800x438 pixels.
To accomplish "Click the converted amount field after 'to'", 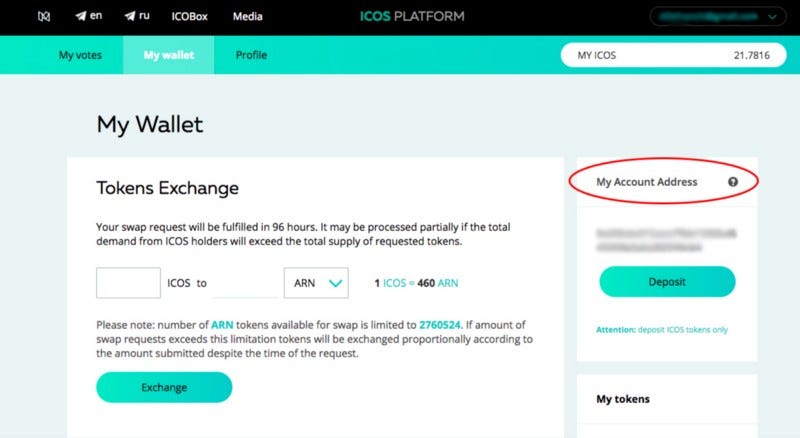I will tap(245, 283).
